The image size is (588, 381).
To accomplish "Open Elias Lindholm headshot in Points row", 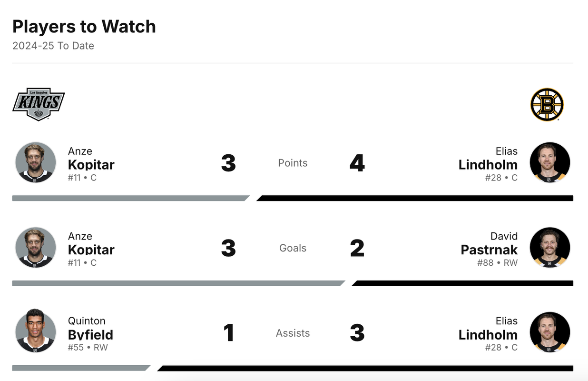I will (550, 162).
